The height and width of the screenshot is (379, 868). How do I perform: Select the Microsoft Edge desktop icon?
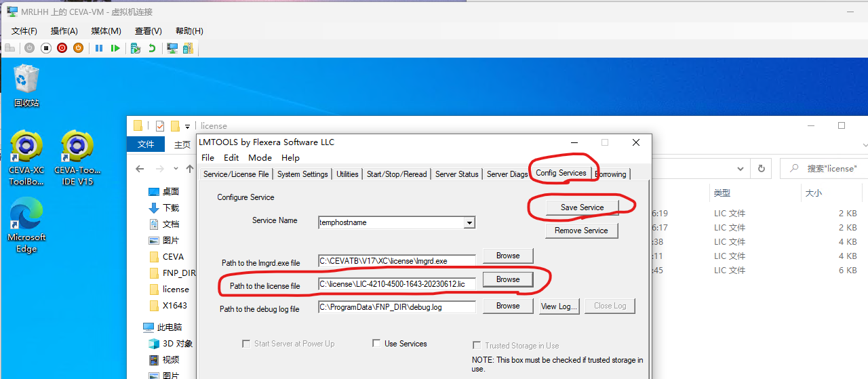click(26, 226)
